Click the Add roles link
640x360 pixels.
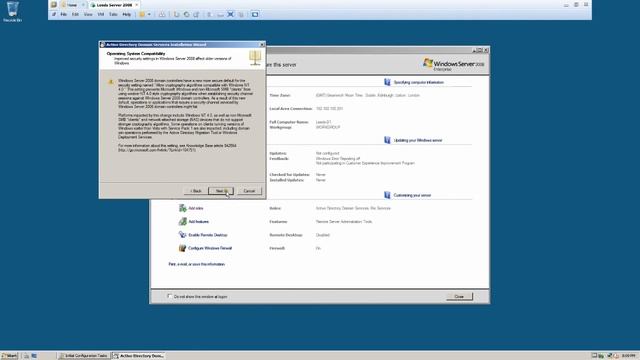[196, 208]
